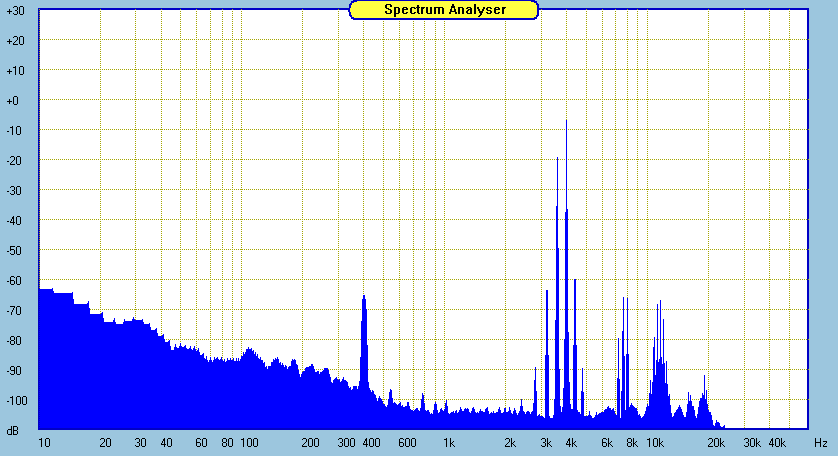This screenshot has height=456, width=838.
Task: Click the -10 dB axis label
Action: [14, 130]
